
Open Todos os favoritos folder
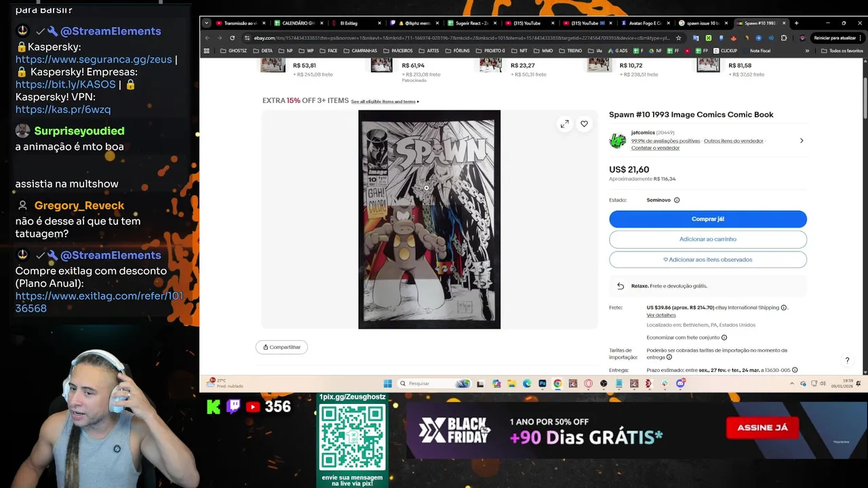[842, 51]
